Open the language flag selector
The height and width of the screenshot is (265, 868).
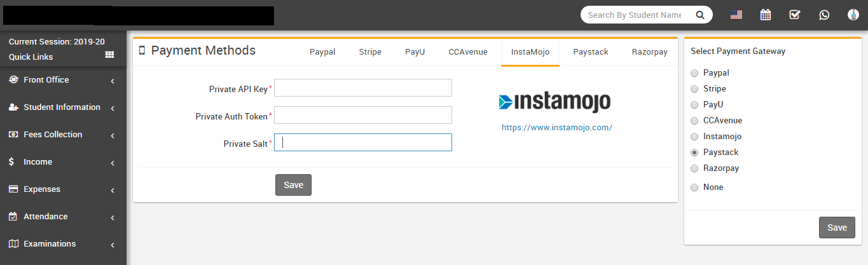coord(736,15)
